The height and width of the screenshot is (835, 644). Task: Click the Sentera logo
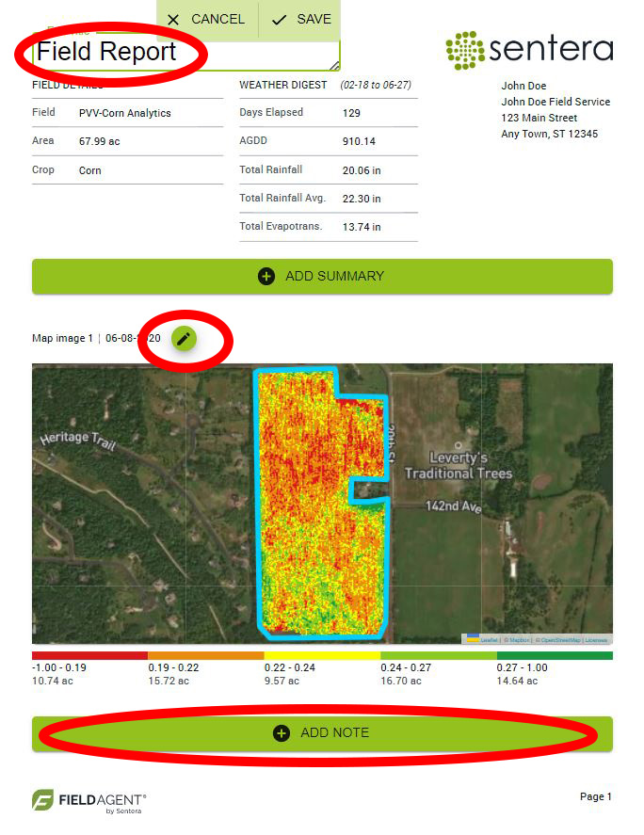point(529,49)
